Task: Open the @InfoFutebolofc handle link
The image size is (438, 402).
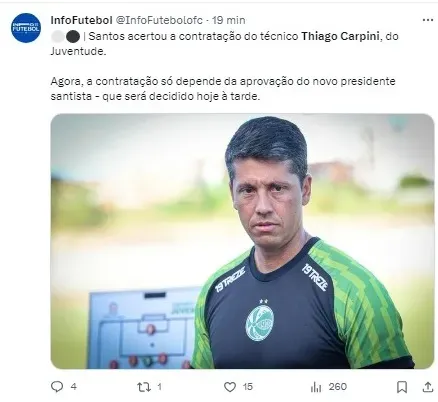Action: coord(159,20)
